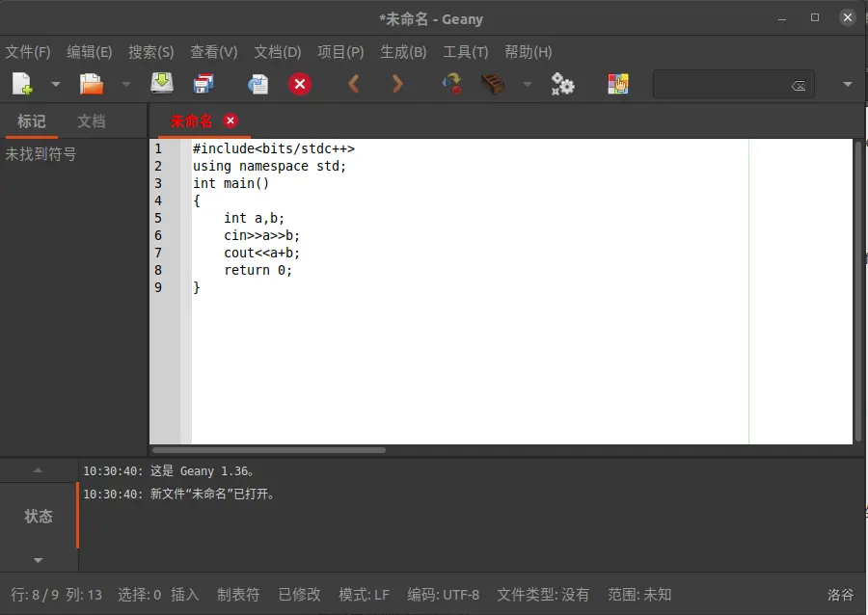868x615 pixels.
Task: Compile the file with the Compile icon
Action: pyautogui.click(x=451, y=85)
